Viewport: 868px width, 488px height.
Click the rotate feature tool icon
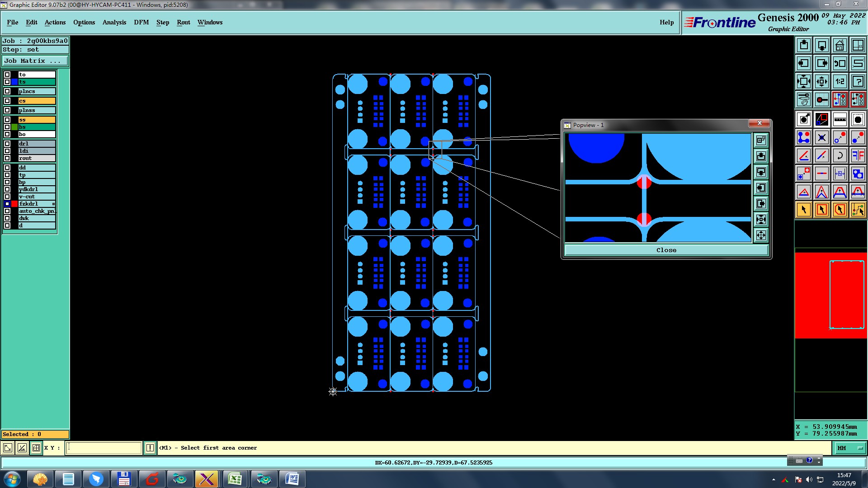[840, 155]
